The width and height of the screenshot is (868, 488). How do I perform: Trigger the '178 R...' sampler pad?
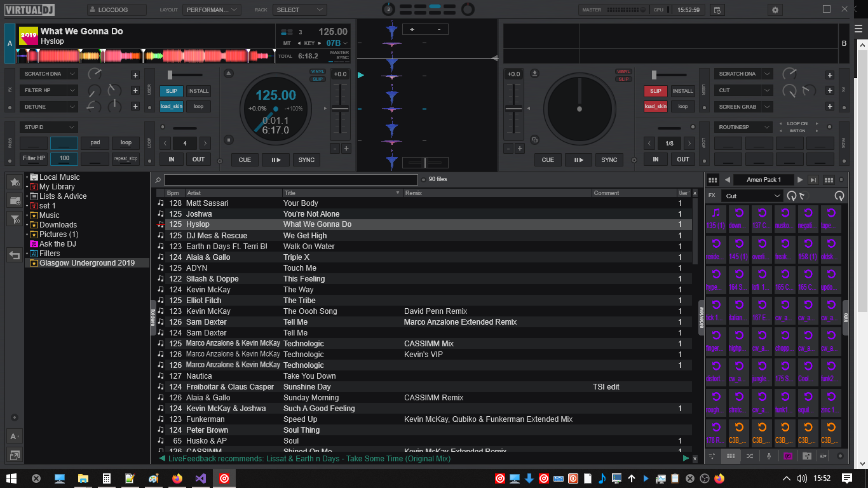(716, 432)
